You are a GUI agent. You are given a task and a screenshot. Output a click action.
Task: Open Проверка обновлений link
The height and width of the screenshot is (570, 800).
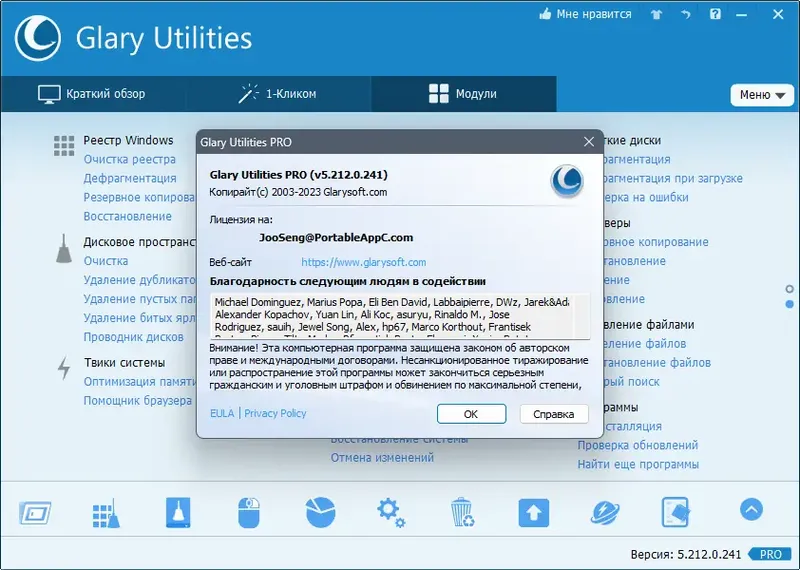(x=638, y=445)
